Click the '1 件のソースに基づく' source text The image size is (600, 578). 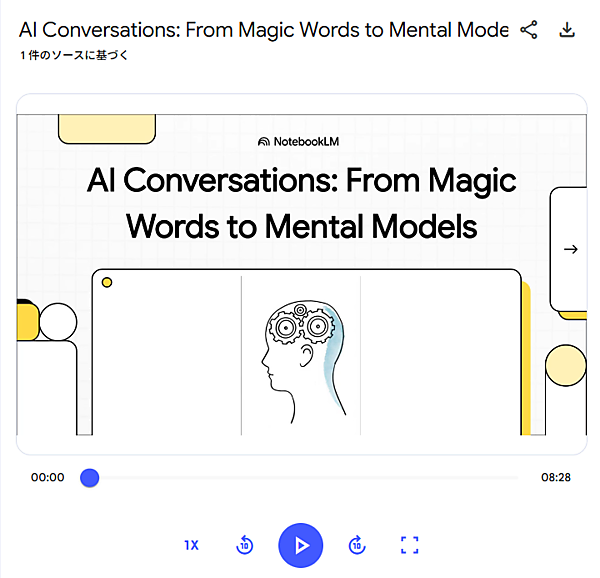pyautogui.click(x=74, y=56)
